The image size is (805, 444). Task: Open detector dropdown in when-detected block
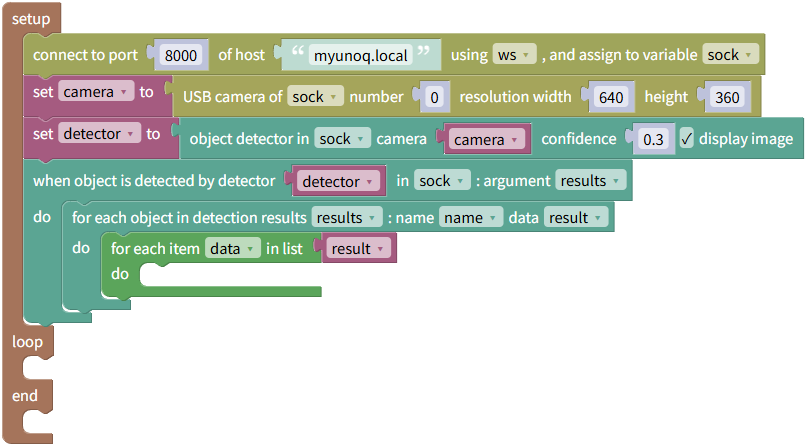tap(338, 181)
